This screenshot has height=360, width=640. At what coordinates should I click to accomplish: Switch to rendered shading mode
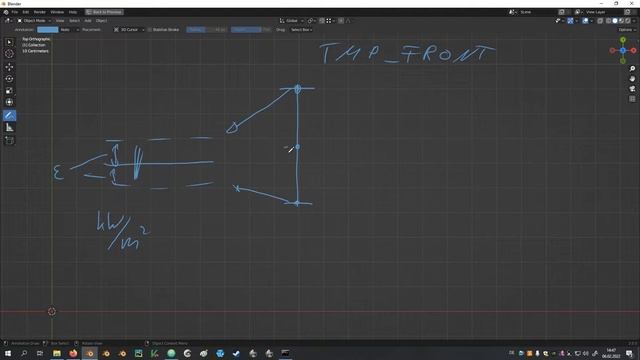point(627,20)
